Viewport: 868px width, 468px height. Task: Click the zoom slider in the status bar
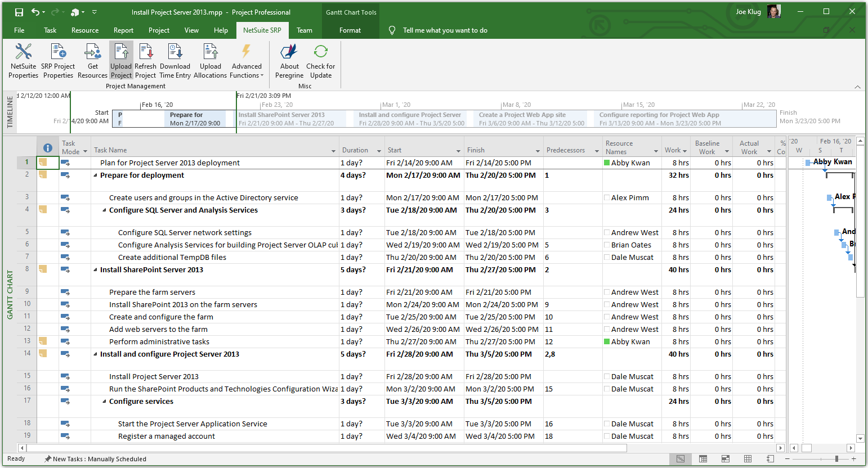(x=836, y=459)
